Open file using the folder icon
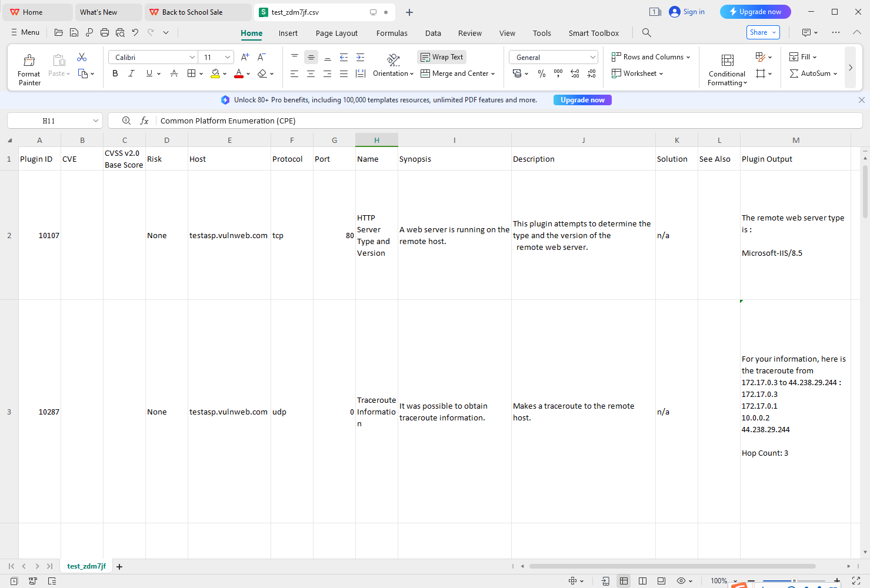The height and width of the screenshot is (588, 870). pos(59,32)
